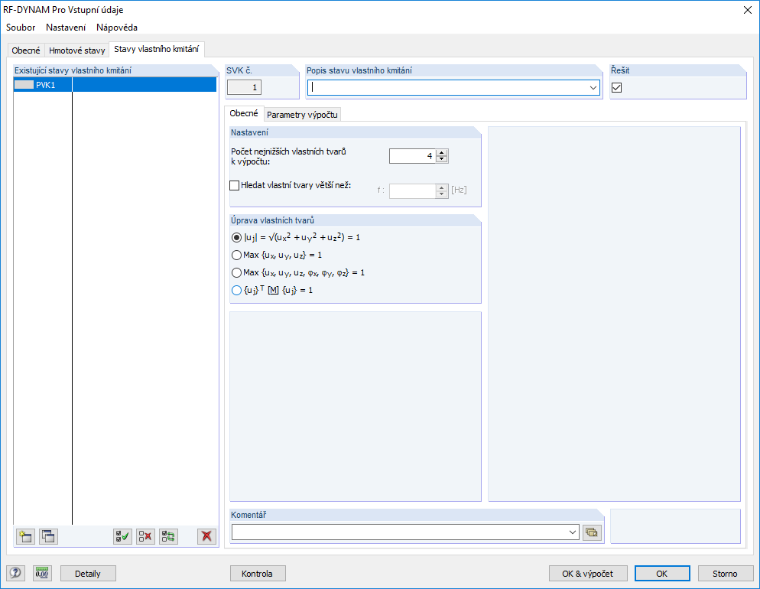This screenshot has width=760, height=589.
Task: Expand the Popis stavu vlastního kmitání dropdown
Action: (x=593, y=88)
